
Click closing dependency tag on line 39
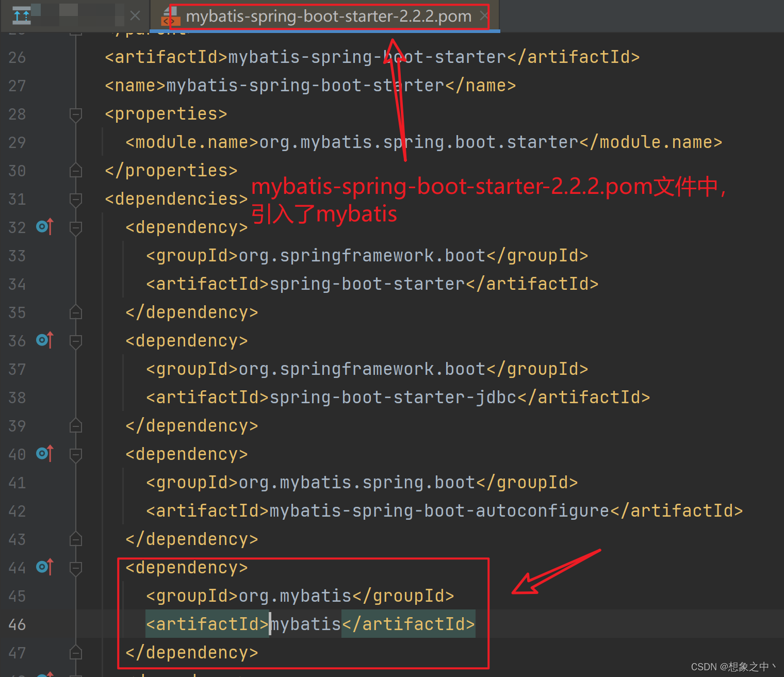pyautogui.click(x=192, y=426)
